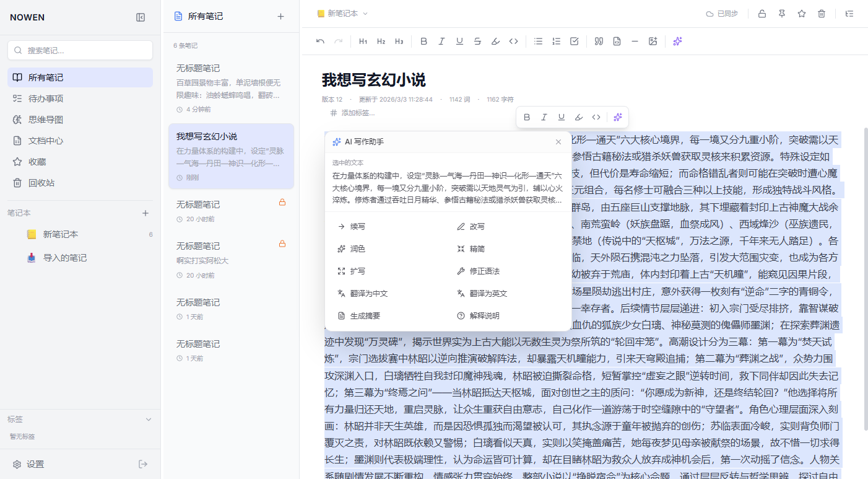Go to 待办事项 in the sidebar
The height and width of the screenshot is (479, 868).
click(45, 99)
